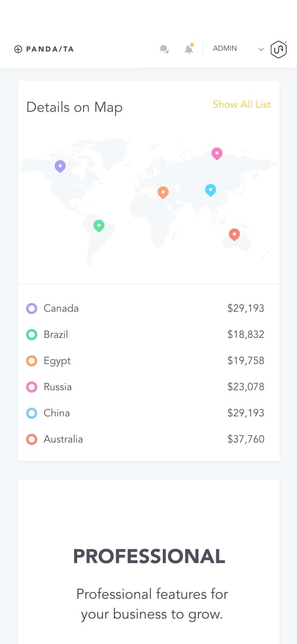Click the Brazil green ring marker
This screenshot has height=644, width=297.
[x=32, y=335]
